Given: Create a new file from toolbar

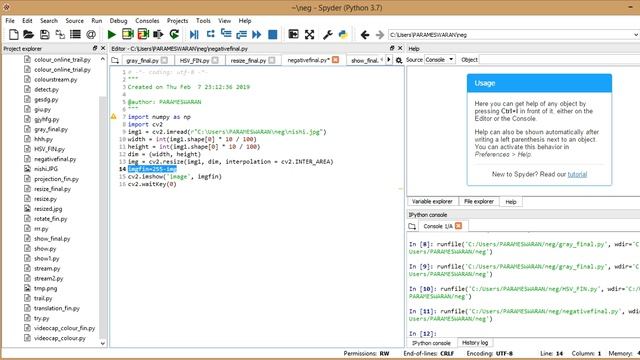Looking at the screenshot, I should click(13, 35).
